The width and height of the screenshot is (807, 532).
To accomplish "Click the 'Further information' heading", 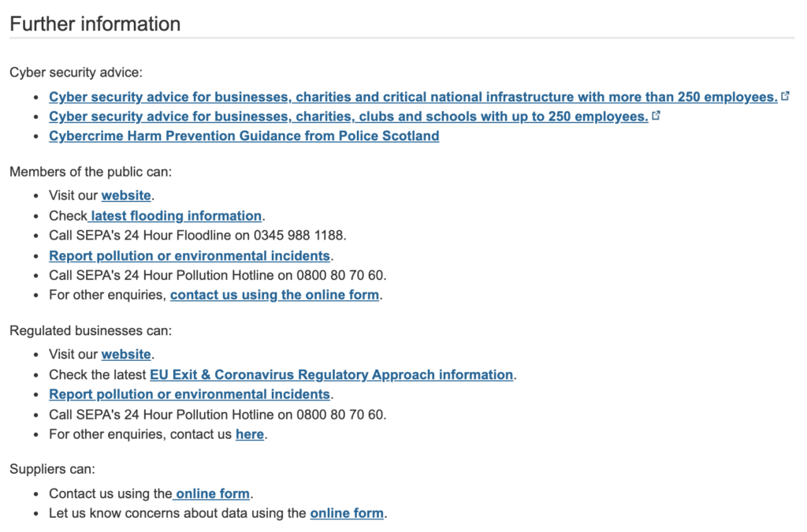I will [95, 24].
